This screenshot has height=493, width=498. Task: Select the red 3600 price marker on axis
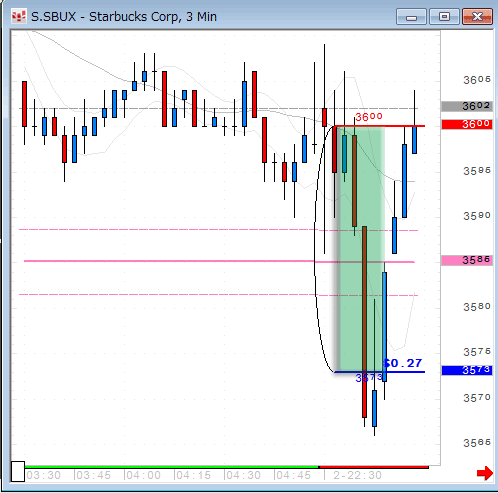pyautogui.click(x=467, y=124)
